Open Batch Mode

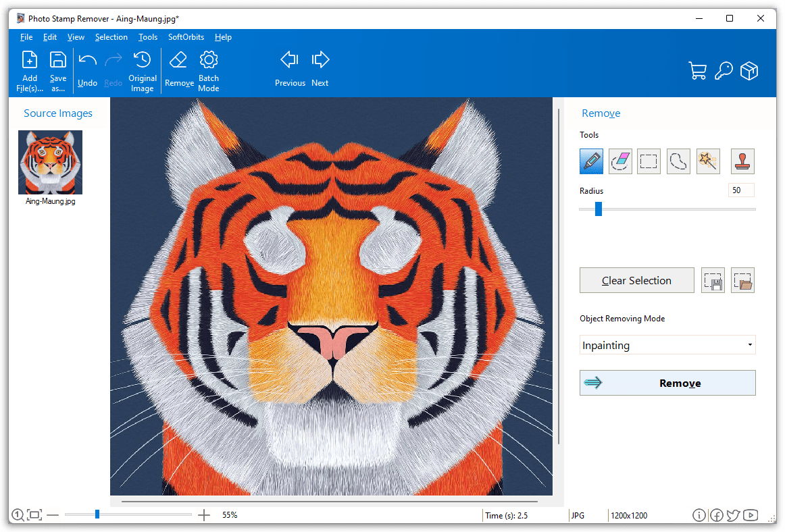[209, 71]
